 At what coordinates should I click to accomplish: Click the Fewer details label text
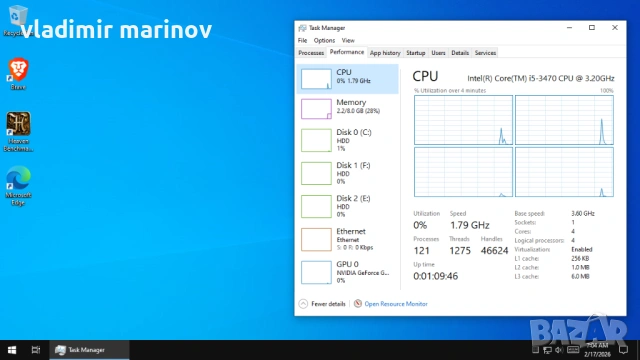[x=328, y=304]
